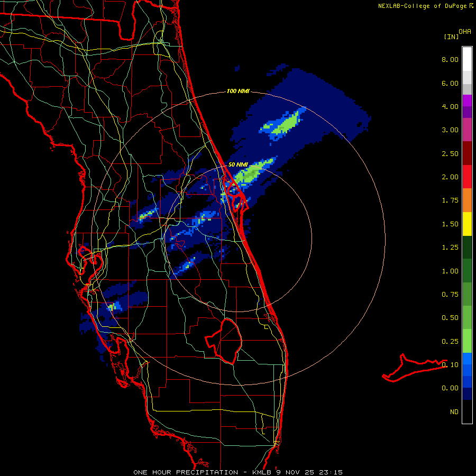Pick the darkest green swatch beside 1.25
476x476 pixels.
(x=467, y=248)
